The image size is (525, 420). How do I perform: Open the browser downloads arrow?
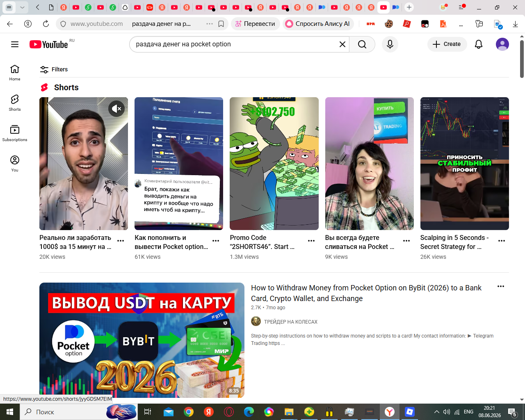tap(515, 24)
